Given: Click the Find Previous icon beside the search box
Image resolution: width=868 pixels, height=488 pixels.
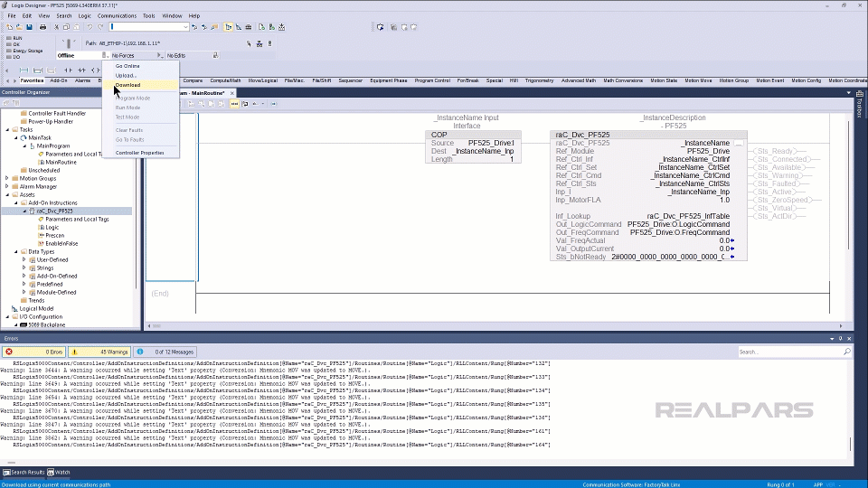Looking at the screenshot, I should click(194, 26).
